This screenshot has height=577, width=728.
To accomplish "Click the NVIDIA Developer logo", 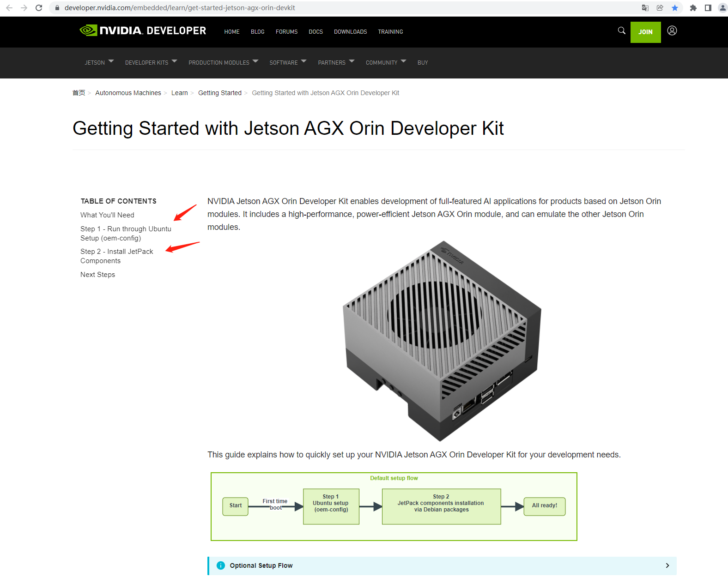I will (x=143, y=30).
